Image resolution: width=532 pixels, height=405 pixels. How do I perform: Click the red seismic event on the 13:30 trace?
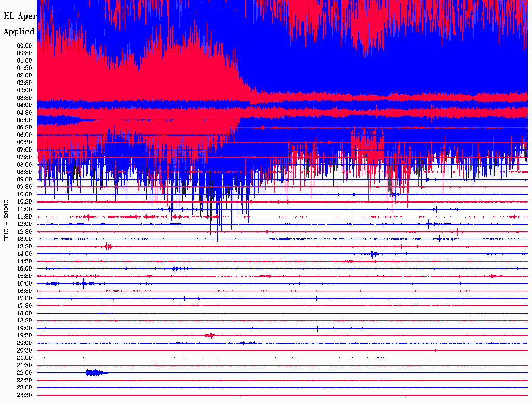pyautogui.click(x=108, y=247)
